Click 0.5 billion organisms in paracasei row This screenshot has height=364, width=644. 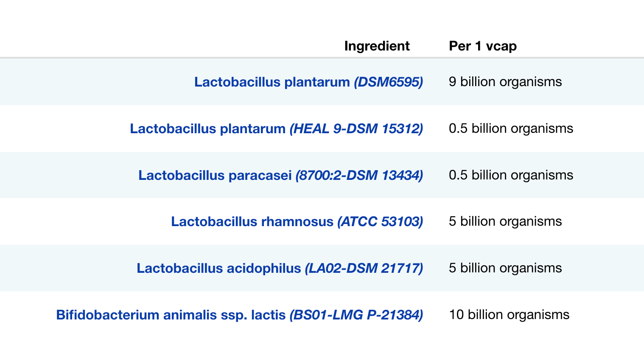(x=511, y=175)
